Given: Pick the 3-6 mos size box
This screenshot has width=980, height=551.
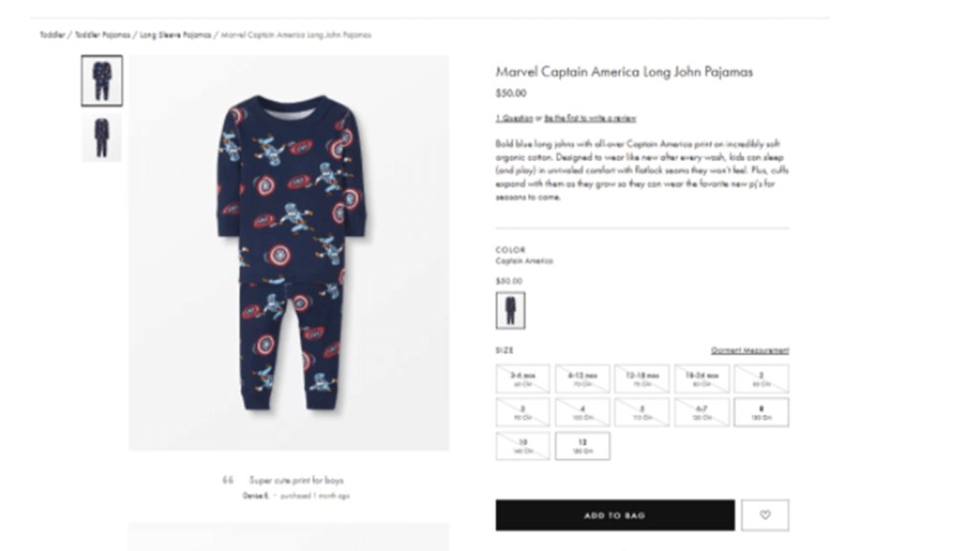Looking at the screenshot, I should click(523, 379).
